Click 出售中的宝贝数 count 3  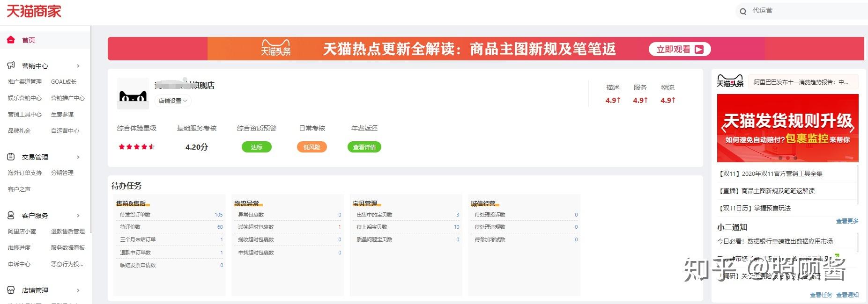tap(458, 215)
